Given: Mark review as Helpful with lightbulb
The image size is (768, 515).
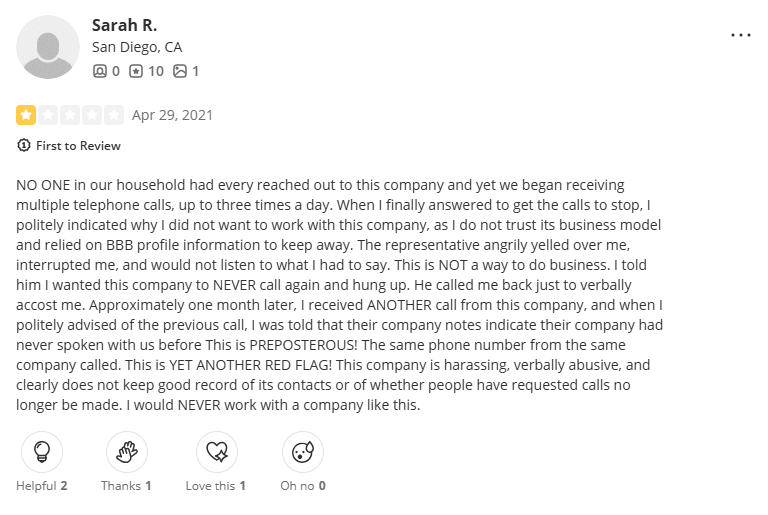Looking at the screenshot, I should click(x=42, y=452).
